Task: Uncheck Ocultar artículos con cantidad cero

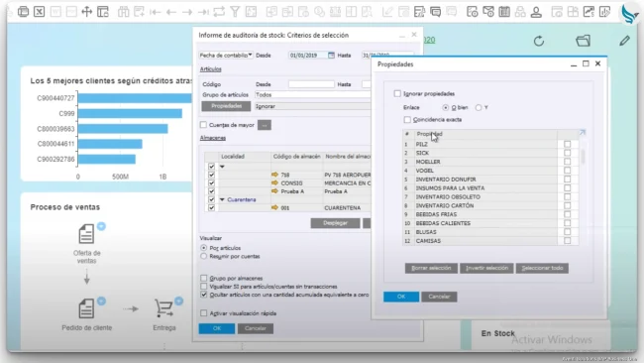Action: pyautogui.click(x=204, y=295)
